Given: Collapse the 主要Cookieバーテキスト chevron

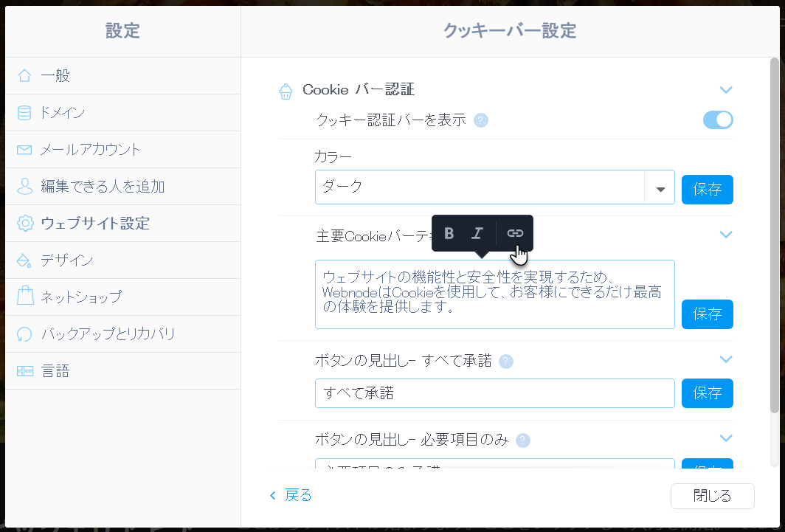Looking at the screenshot, I should pyautogui.click(x=725, y=235).
